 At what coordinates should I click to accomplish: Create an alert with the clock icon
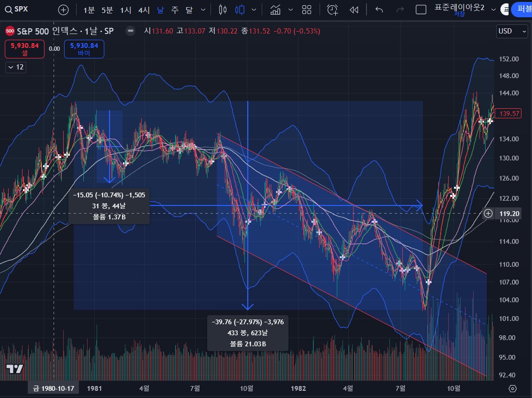pos(332,10)
